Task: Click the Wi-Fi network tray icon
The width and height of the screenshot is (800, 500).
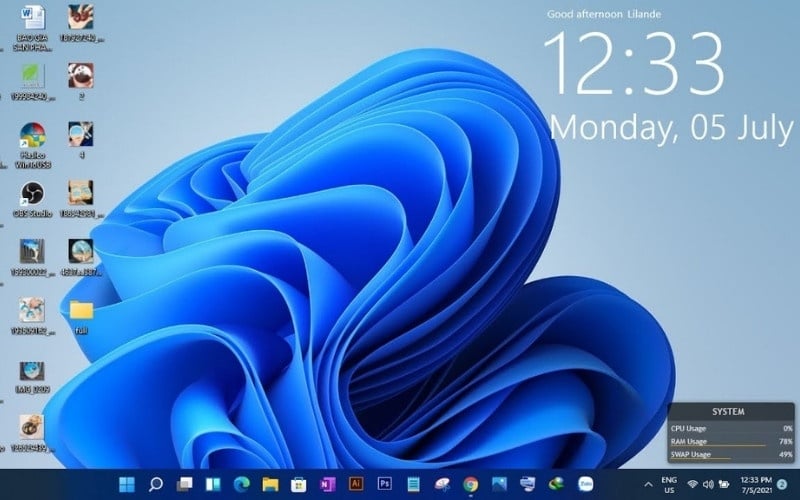Action: (x=692, y=485)
